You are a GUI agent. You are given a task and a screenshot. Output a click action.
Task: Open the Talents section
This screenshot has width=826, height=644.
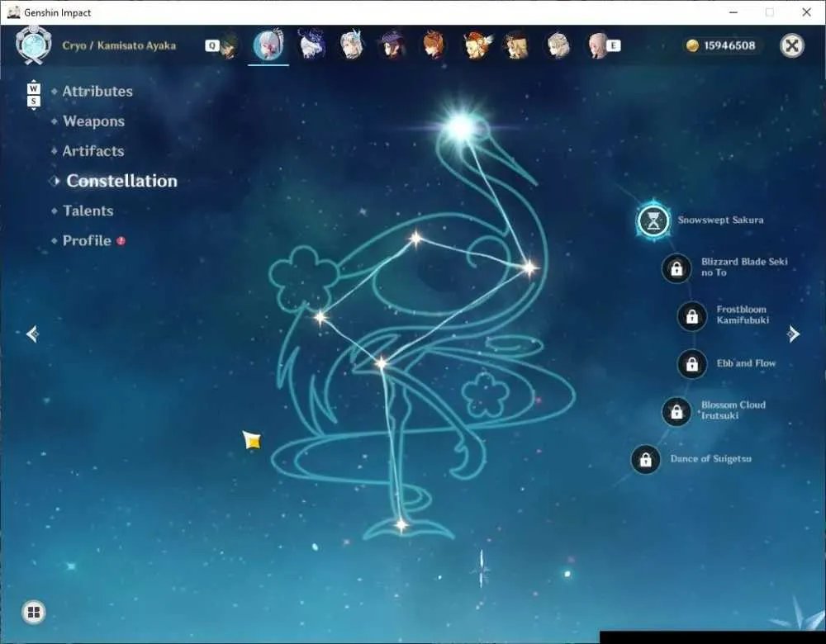[x=88, y=211]
